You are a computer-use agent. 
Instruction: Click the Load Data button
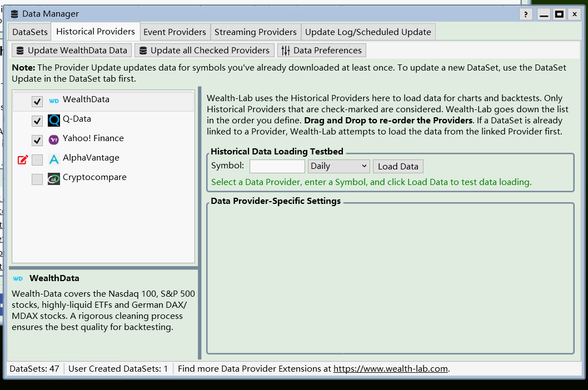pos(398,166)
